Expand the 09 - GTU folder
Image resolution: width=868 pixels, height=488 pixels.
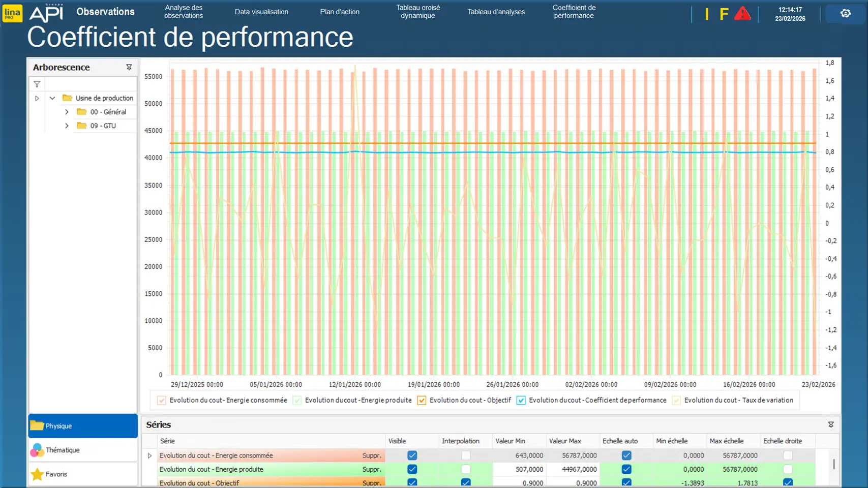(x=67, y=126)
